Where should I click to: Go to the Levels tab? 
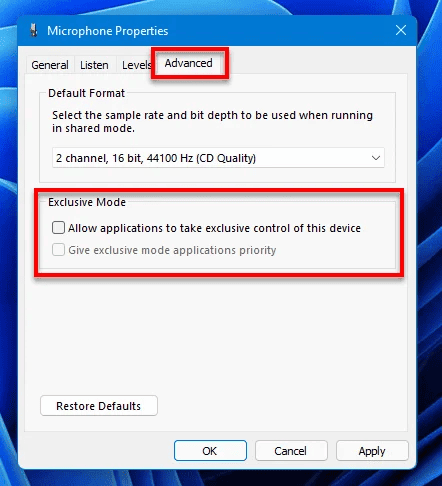click(136, 65)
